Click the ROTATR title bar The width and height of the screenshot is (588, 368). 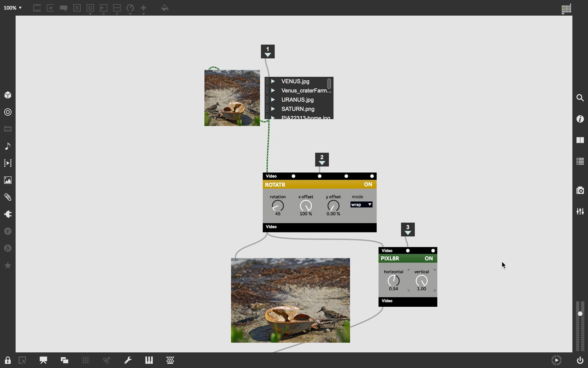(x=319, y=184)
